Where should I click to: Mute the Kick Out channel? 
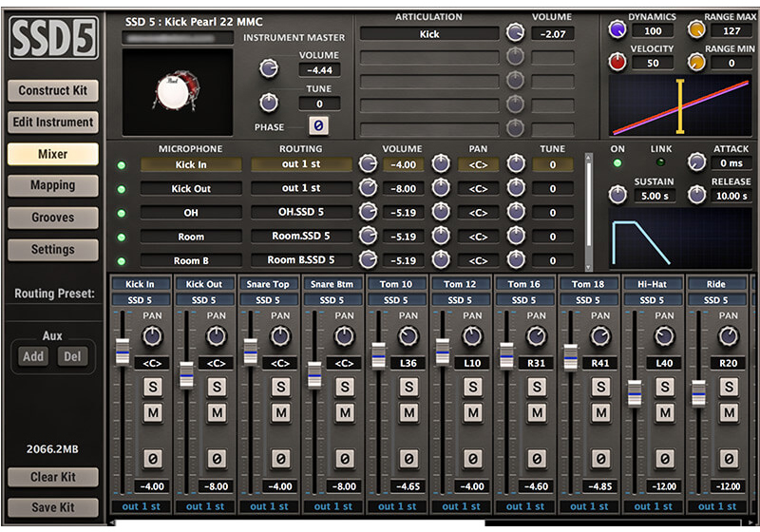(x=217, y=413)
